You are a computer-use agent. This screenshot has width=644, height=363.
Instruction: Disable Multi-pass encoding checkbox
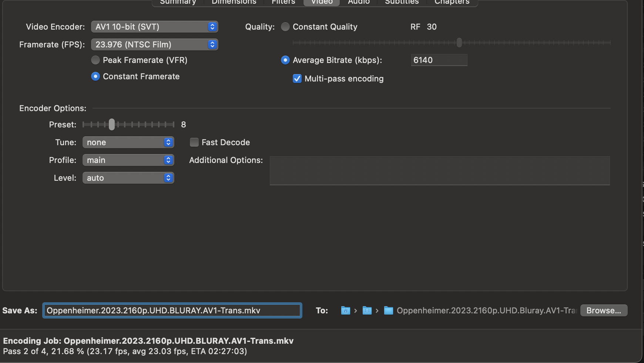[x=297, y=79]
